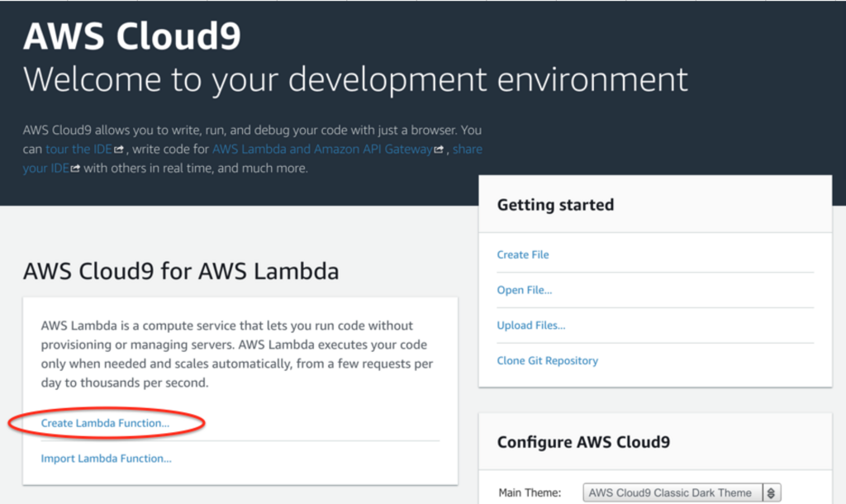
Task: Select Clone Git Repository
Action: click(548, 360)
